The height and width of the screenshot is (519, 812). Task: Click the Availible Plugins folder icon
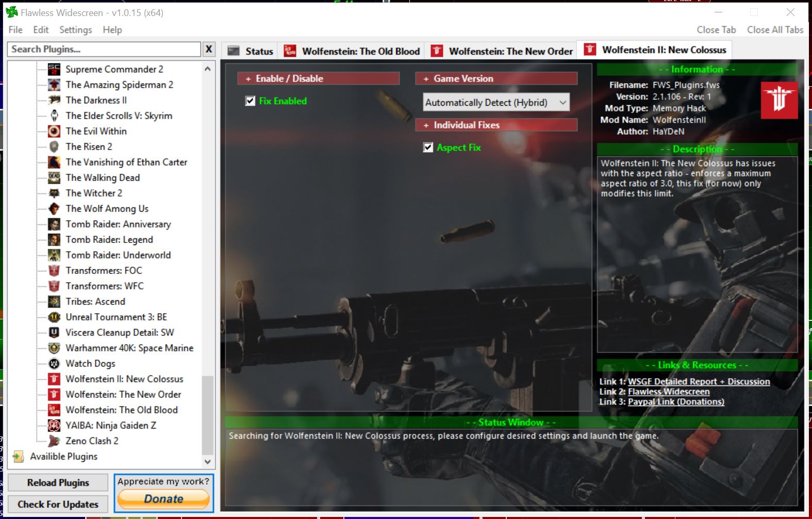(x=19, y=457)
